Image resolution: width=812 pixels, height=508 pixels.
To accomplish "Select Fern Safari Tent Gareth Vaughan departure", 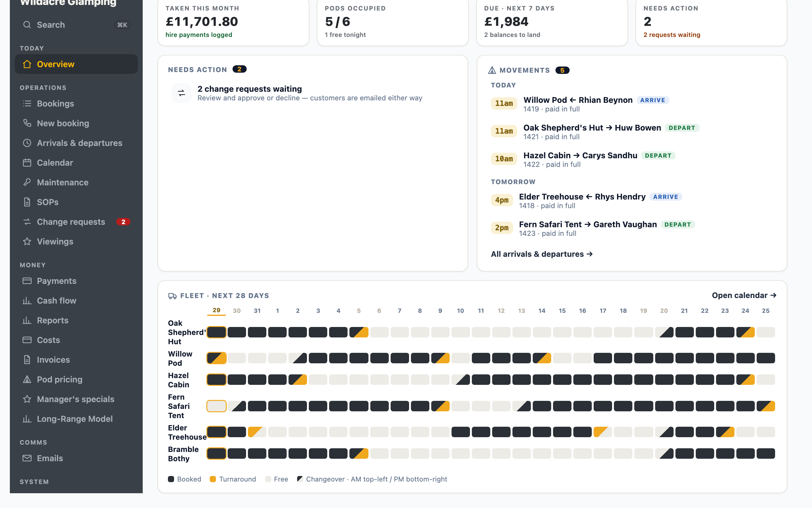I will tap(631, 228).
